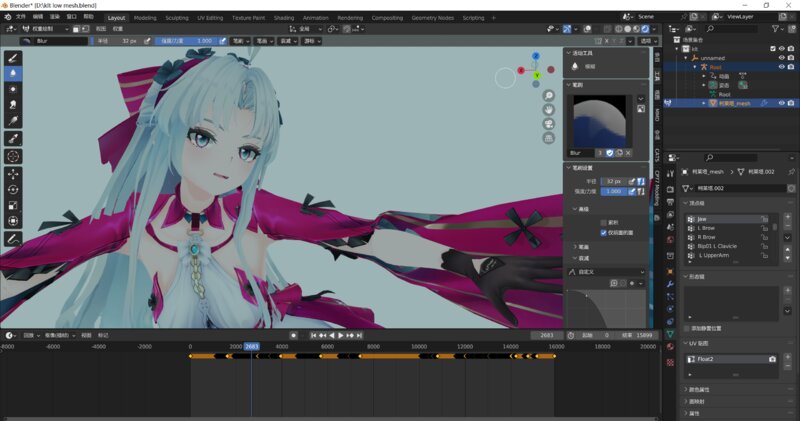Open the Modifiers wrench properties tab
Screen dimensions: 800x421
pos(670,284)
